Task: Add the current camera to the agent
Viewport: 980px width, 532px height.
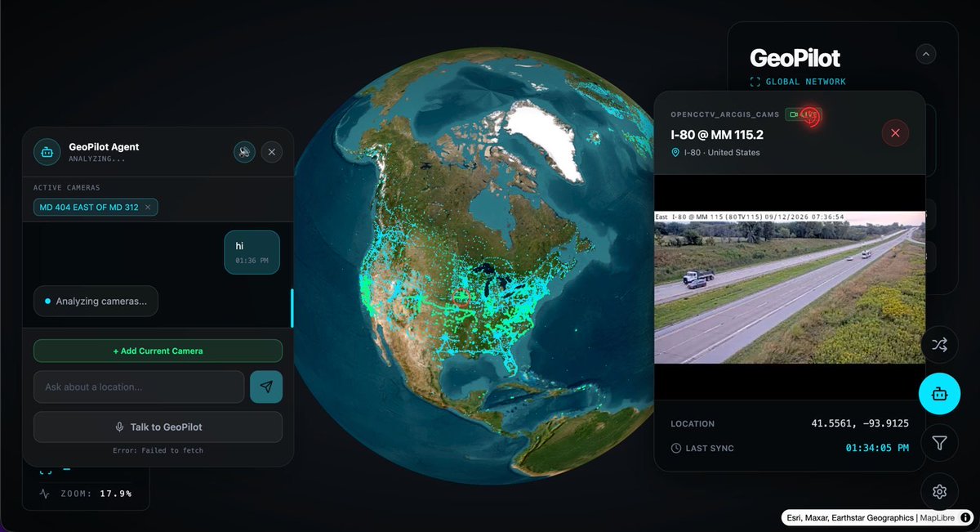Action: (158, 351)
